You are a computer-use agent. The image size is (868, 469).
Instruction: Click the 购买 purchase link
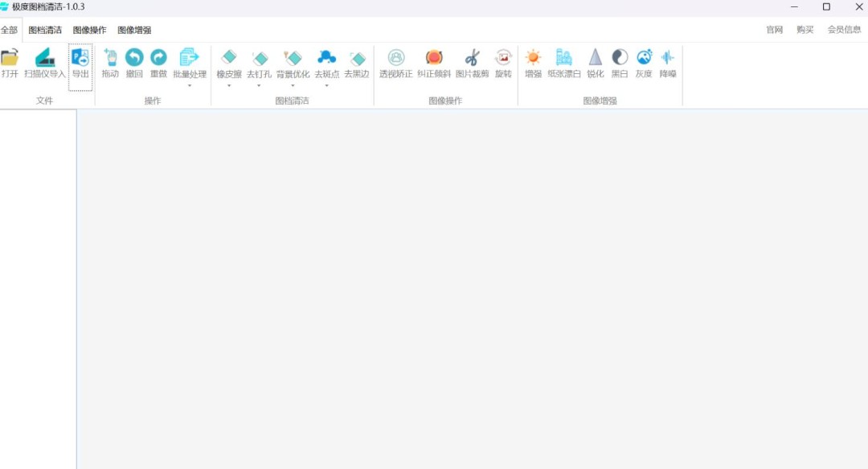805,30
